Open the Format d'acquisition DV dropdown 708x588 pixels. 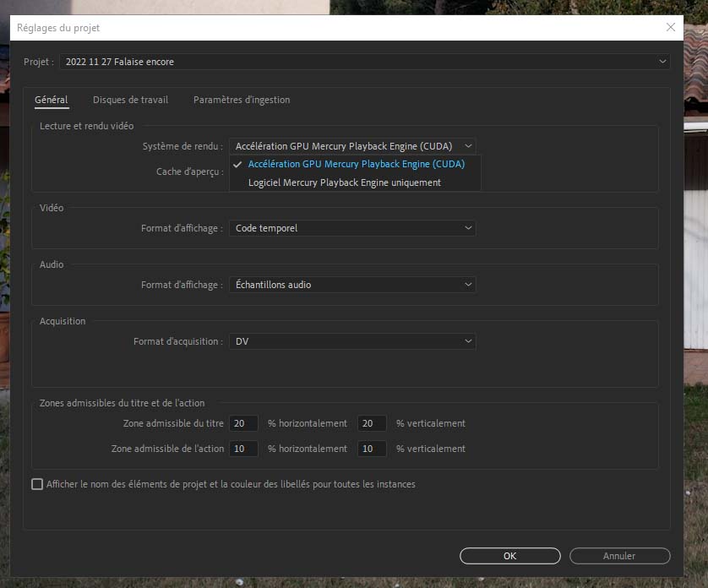[x=352, y=341]
